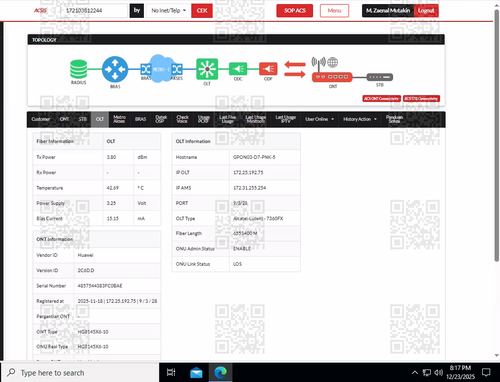Switch to the STB tab
The image size is (500, 382).
(82, 119)
